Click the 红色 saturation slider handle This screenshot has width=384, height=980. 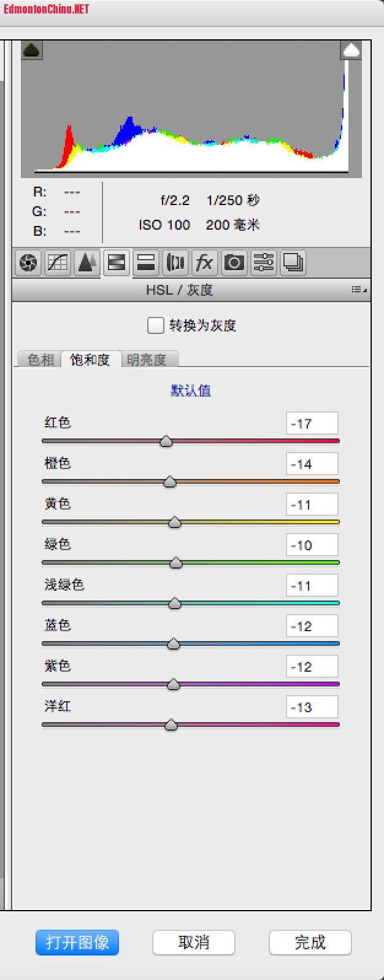point(166,441)
